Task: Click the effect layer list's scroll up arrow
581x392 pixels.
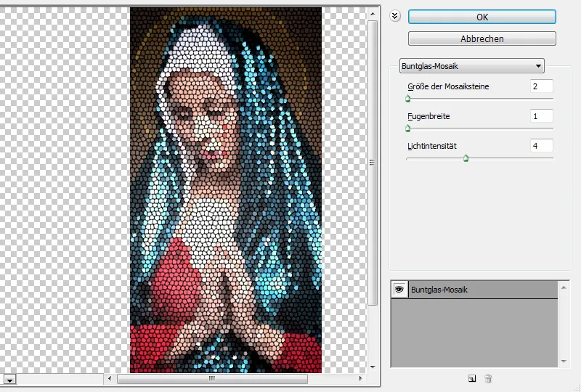Action: tap(564, 287)
